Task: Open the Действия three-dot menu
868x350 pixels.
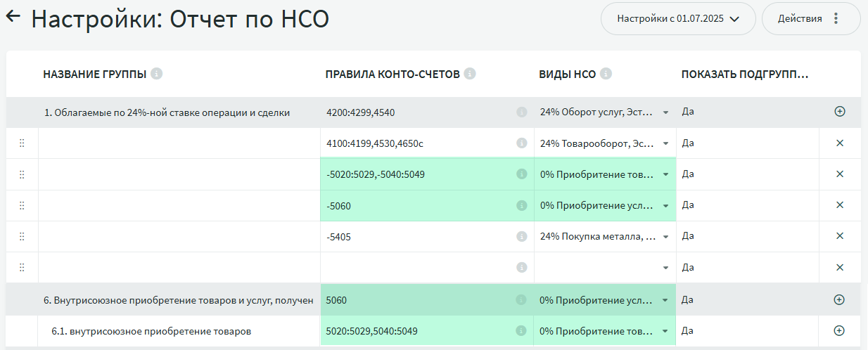Action: (x=836, y=19)
